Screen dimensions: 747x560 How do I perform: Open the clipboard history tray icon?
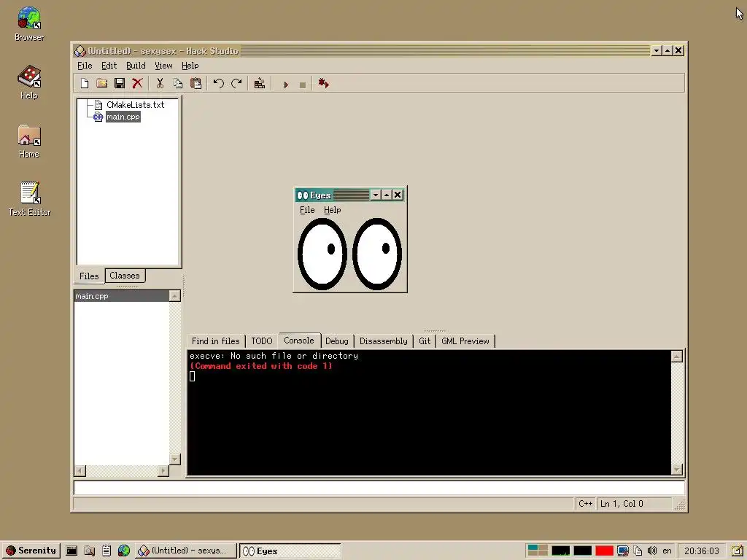pyautogui.click(x=638, y=551)
